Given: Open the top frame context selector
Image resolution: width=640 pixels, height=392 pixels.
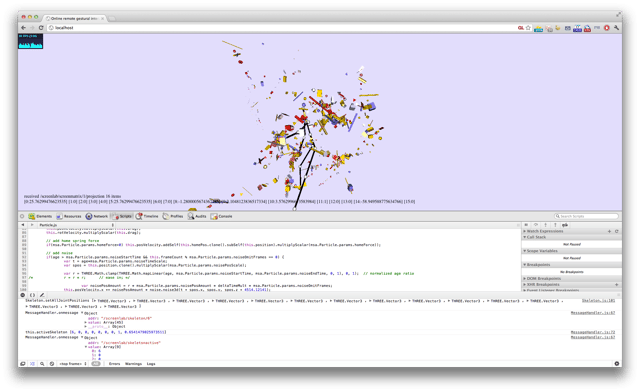Looking at the screenshot, I should (73, 364).
